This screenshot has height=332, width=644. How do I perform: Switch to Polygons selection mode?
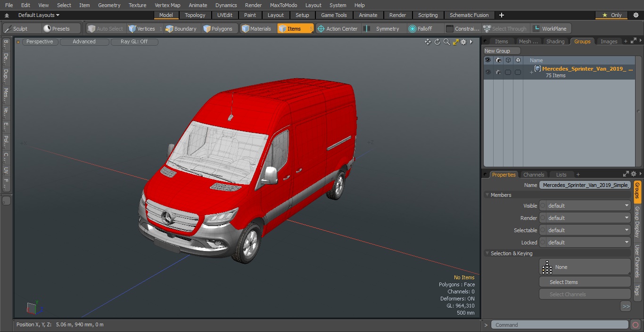[218, 29]
